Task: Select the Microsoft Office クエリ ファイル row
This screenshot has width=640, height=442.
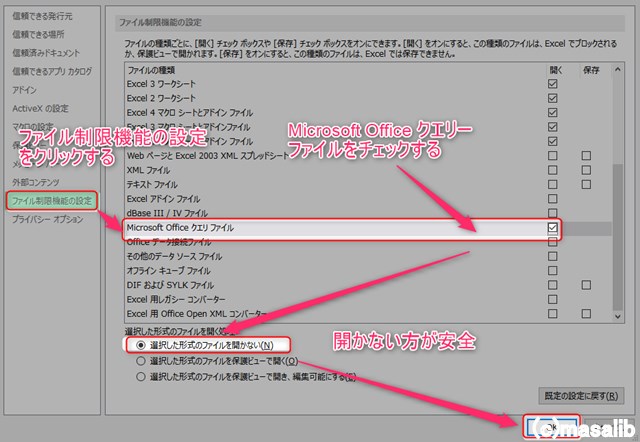Action: point(367,227)
